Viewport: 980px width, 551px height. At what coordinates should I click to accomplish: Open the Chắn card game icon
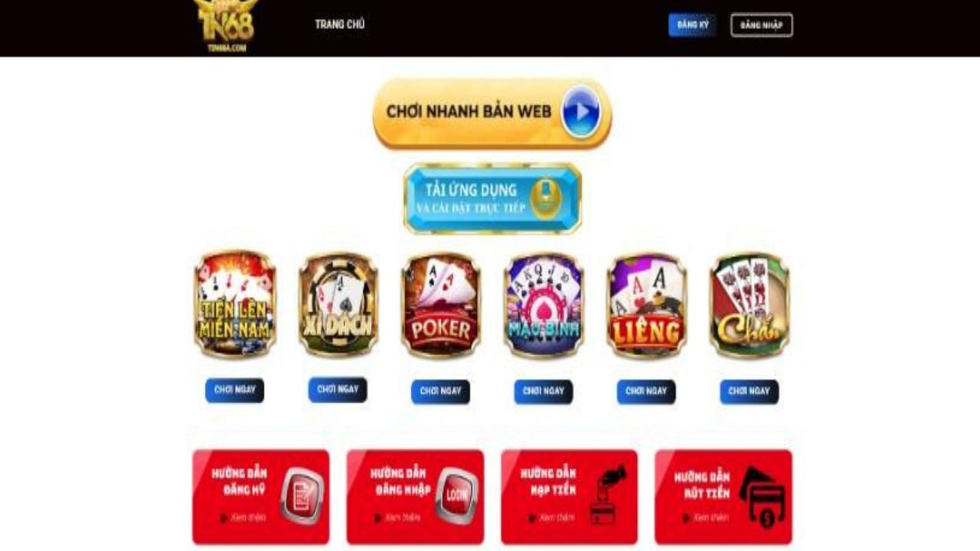[750, 305]
